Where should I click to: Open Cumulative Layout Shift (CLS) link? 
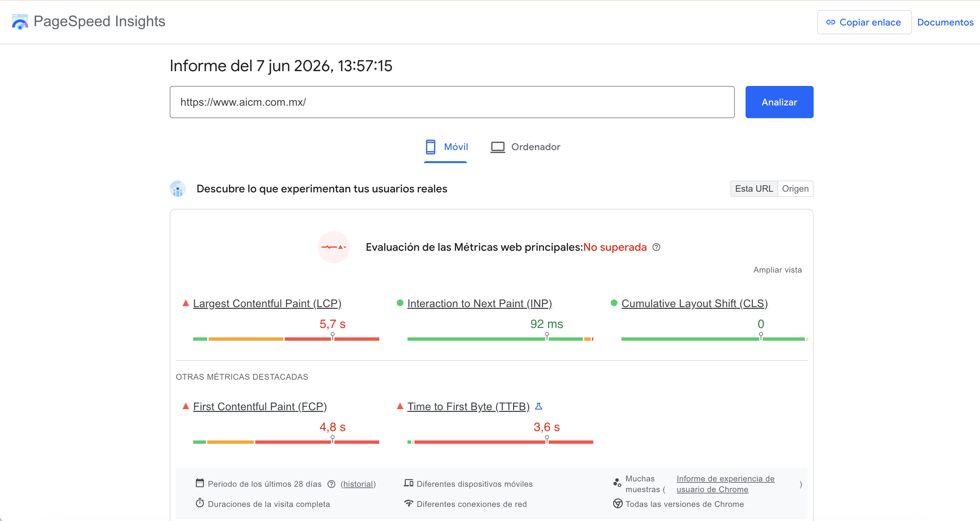(x=694, y=303)
